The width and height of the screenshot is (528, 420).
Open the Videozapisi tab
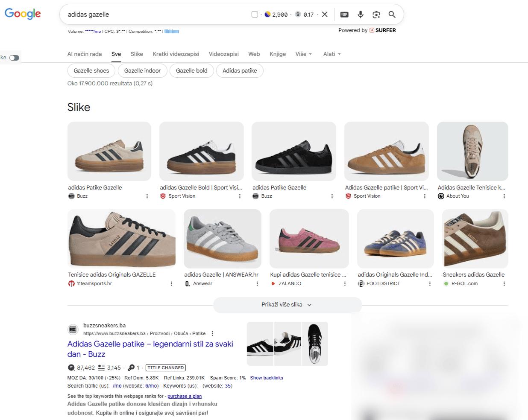(223, 54)
